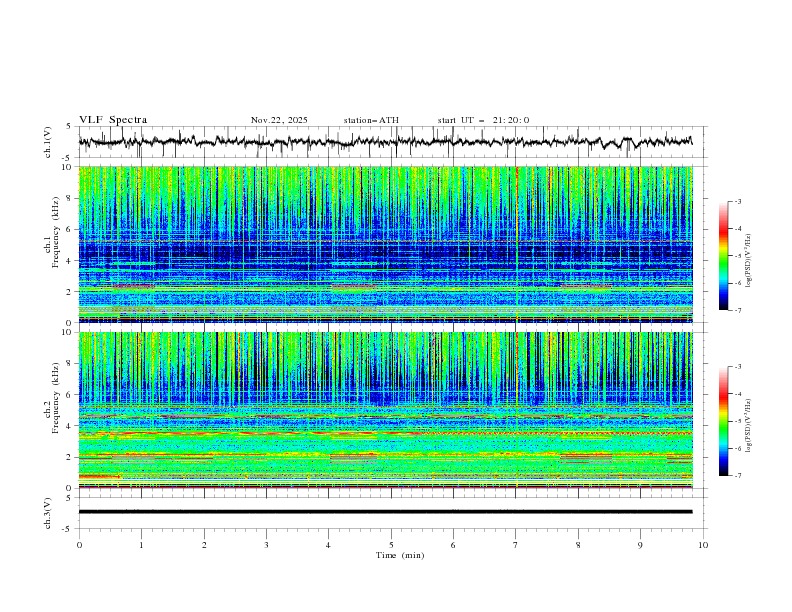Image resolution: width=792 pixels, height=612 pixels.
Task: Click time axis tick label "5"
Action: 391,545
